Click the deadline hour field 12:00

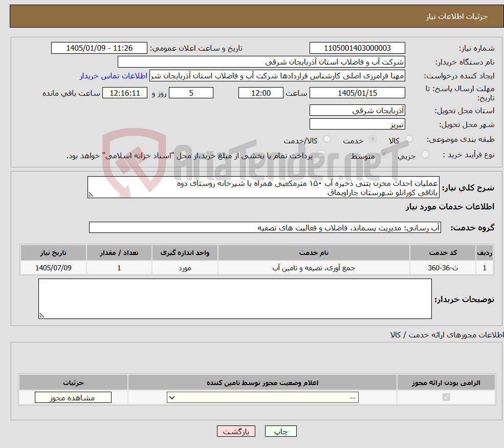260,93
